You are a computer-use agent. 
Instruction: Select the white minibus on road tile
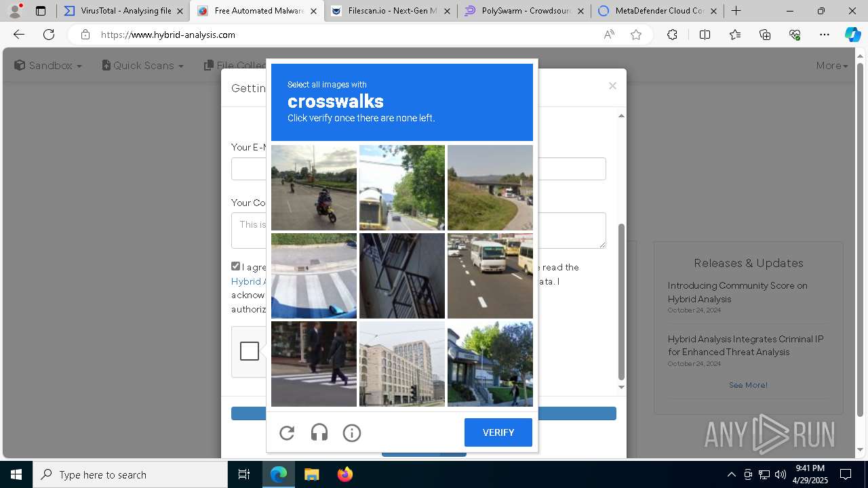pyautogui.click(x=490, y=276)
